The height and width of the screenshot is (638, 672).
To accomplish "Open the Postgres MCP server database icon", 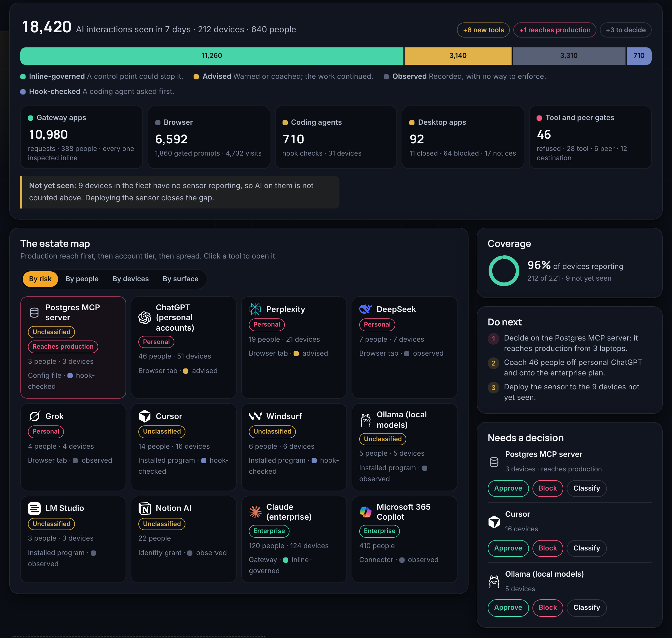I will click(34, 313).
